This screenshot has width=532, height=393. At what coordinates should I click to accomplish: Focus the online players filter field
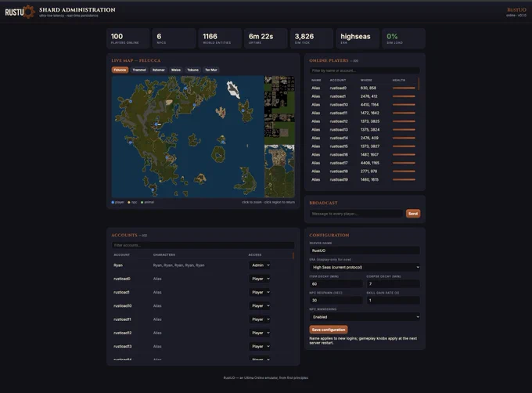coord(365,70)
